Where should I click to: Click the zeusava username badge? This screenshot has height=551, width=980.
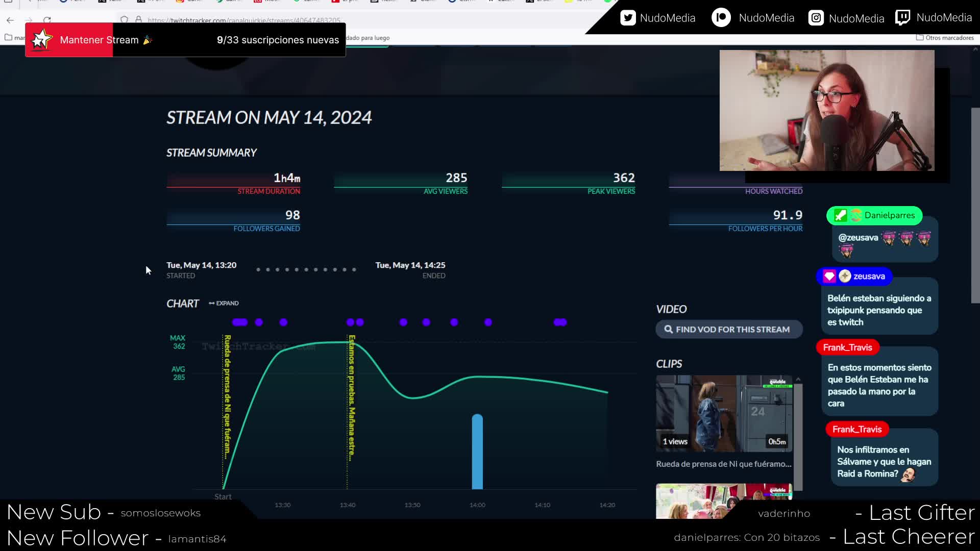click(x=854, y=276)
